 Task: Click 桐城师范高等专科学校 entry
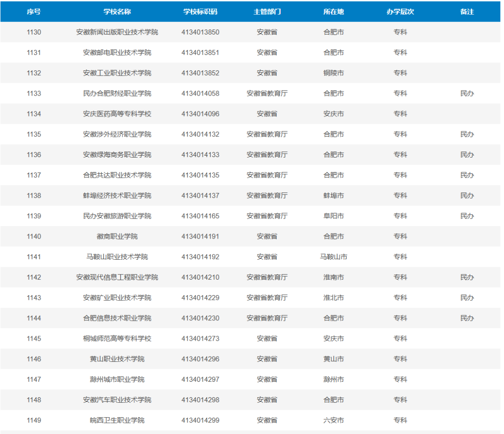117,338
